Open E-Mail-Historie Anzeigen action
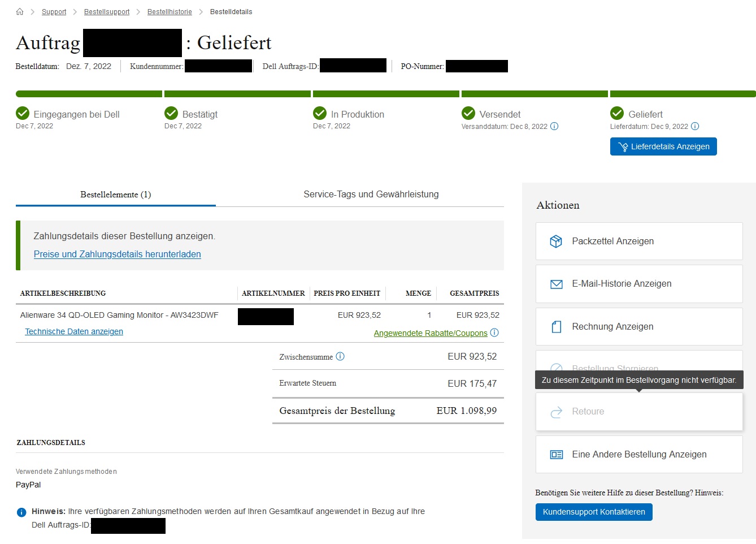Viewport: 756px width, 544px height. tap(639, 284)
